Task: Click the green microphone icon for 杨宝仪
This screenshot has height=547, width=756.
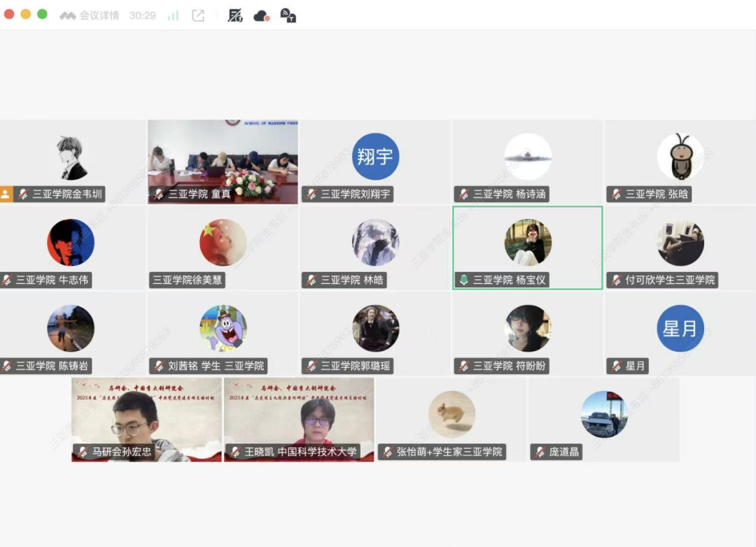Action: point(463,280)
